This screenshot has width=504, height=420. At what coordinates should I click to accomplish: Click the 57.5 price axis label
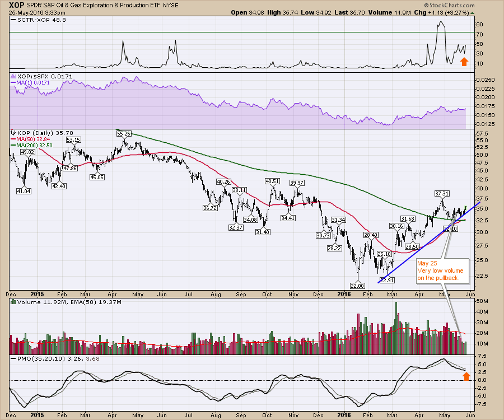(x=483, y=134)
